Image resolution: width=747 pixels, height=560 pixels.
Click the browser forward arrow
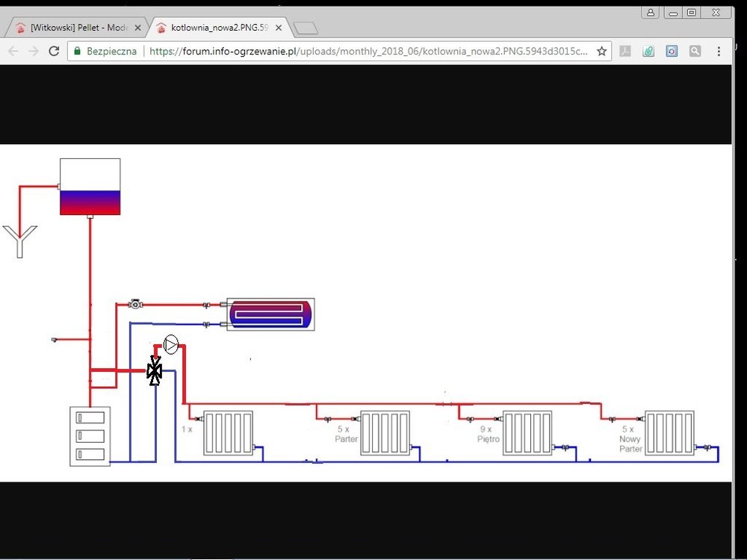33,52
